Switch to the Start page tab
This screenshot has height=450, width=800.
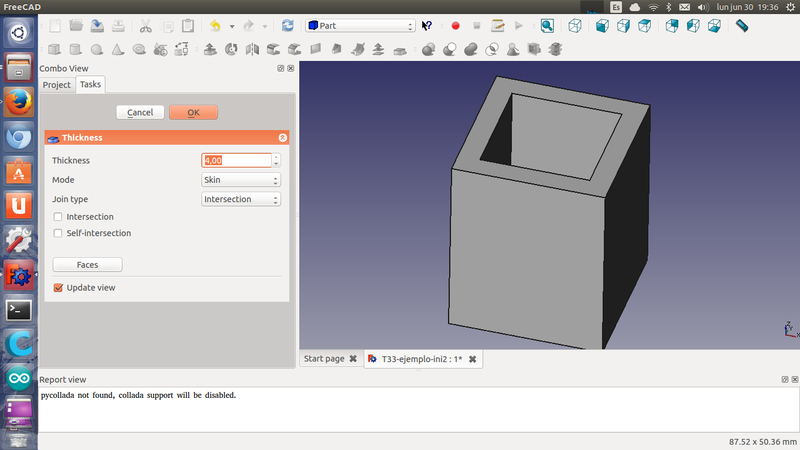coord(323,359)
